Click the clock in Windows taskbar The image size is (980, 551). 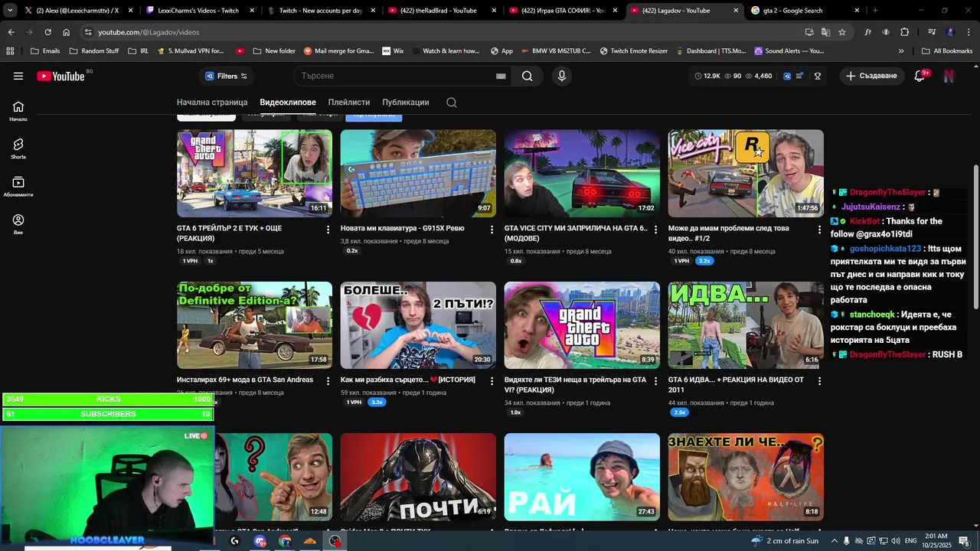(x=935, y=541)
